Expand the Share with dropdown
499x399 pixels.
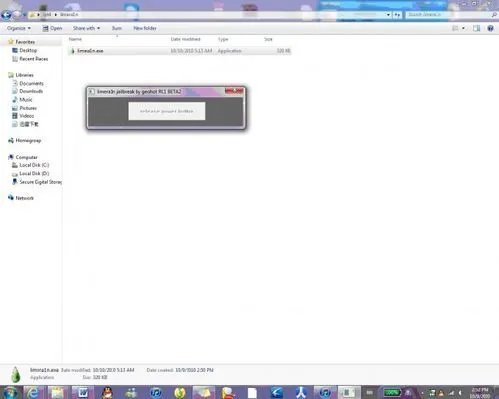(86, 28)
